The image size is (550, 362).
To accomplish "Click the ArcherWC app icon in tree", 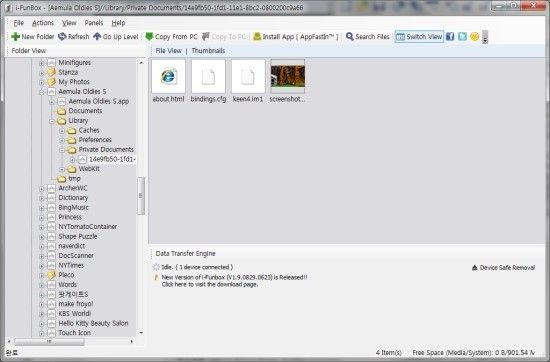I will coord(52,188).
